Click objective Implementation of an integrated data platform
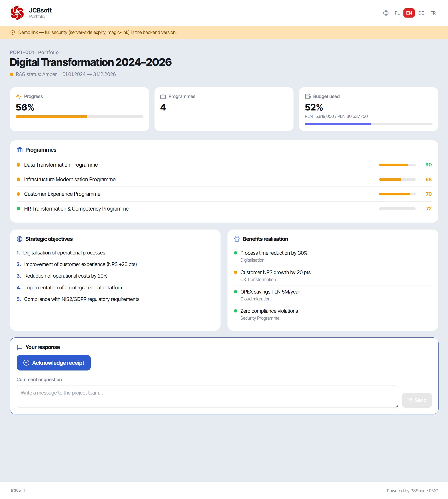This screenshot has height=499, width=448. coord(74,288)
